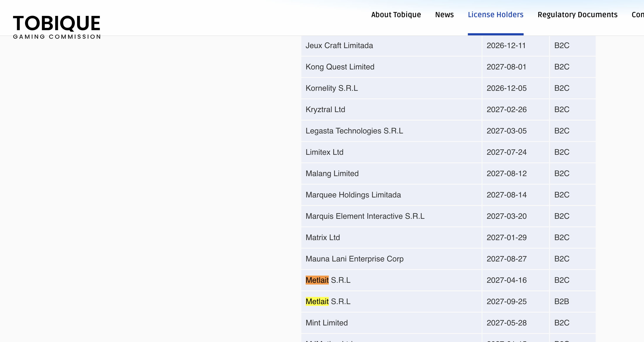
Task: Open the About Tobique menu item
Action: (396, 15)
